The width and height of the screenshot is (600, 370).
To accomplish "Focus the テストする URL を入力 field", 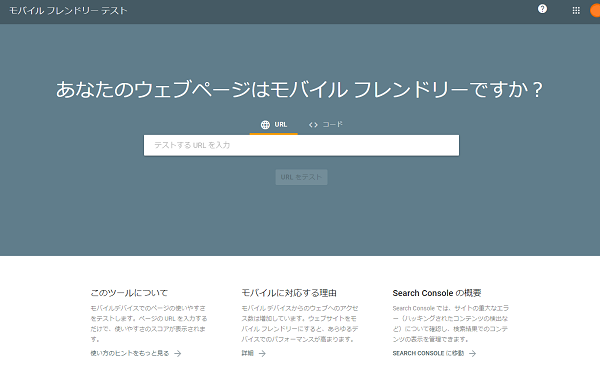I will pos(301,145).
